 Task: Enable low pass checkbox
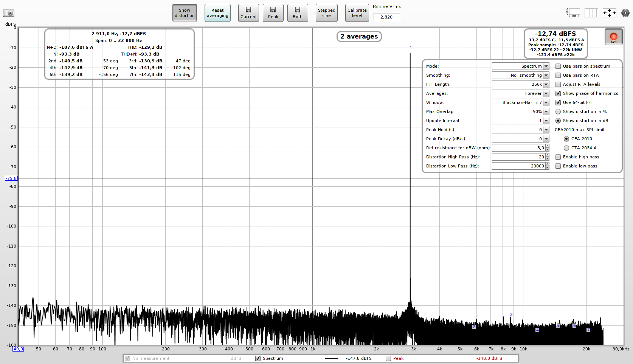(x=558, y=166)
